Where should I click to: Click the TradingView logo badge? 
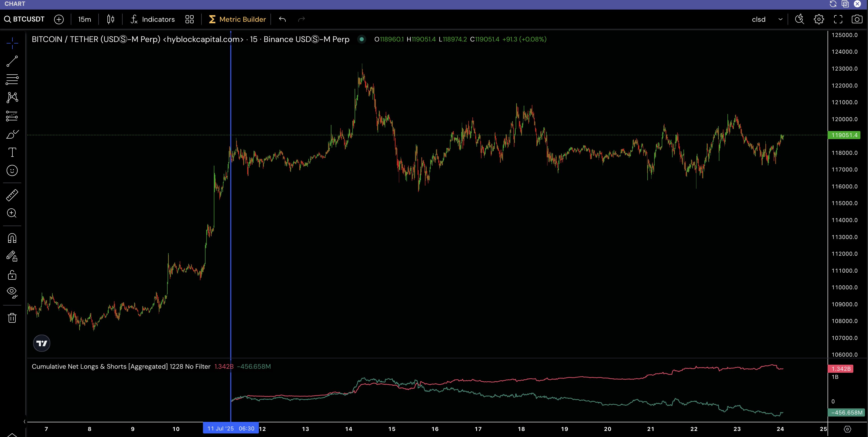click(42, 343)
